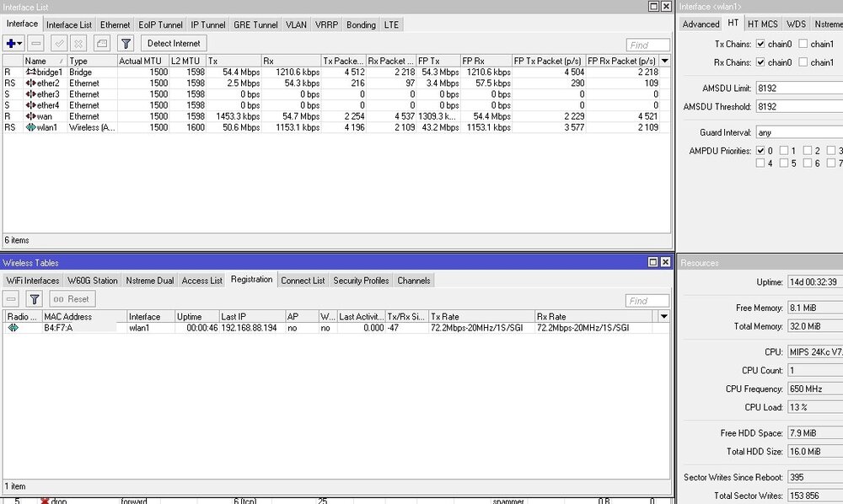The image size is (843, 504).
Task: Switch to the VLAN tab
Action: click(x=296, y=25)
